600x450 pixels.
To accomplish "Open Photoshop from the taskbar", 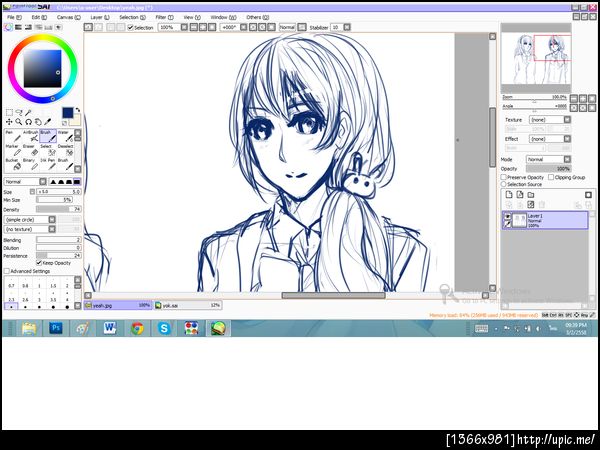I will click(56, 328).
